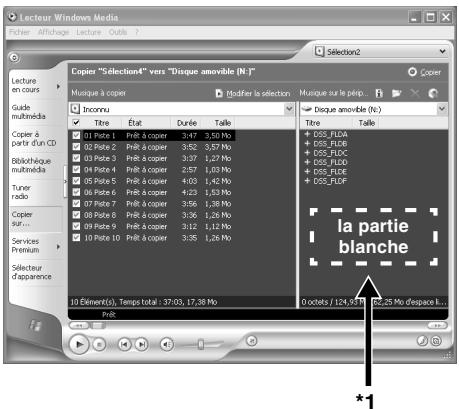Viewport: 459px width, 409px height.
Task: Uncheck 09 Piste 9 checkbox
Action: 76,226
